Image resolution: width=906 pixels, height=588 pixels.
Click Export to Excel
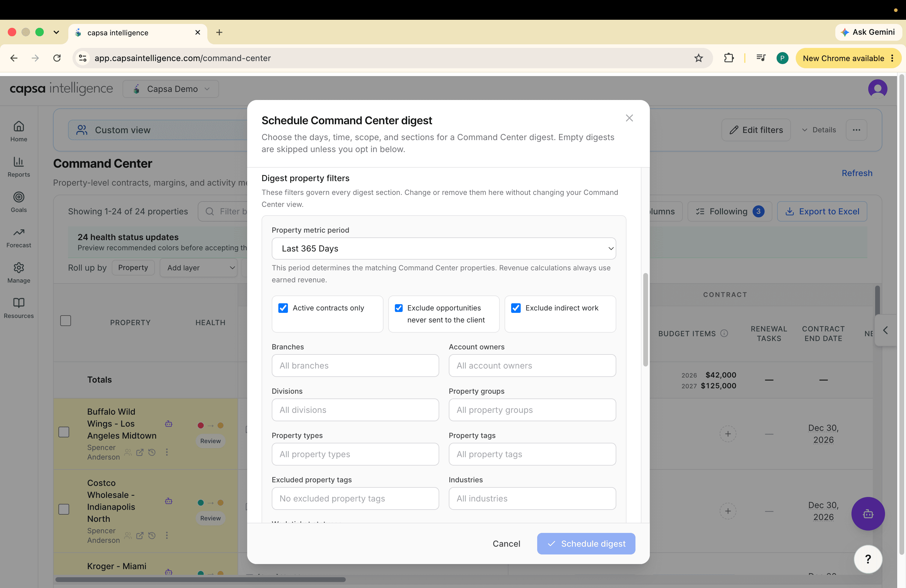(822, 211)
